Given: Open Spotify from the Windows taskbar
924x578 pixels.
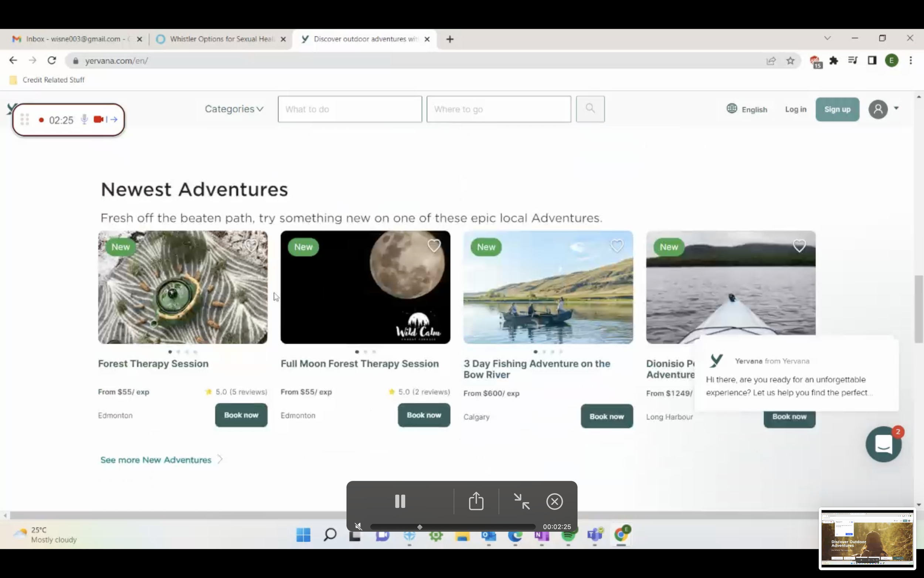Looking at the screenshot, I should (x=568, y=535).
